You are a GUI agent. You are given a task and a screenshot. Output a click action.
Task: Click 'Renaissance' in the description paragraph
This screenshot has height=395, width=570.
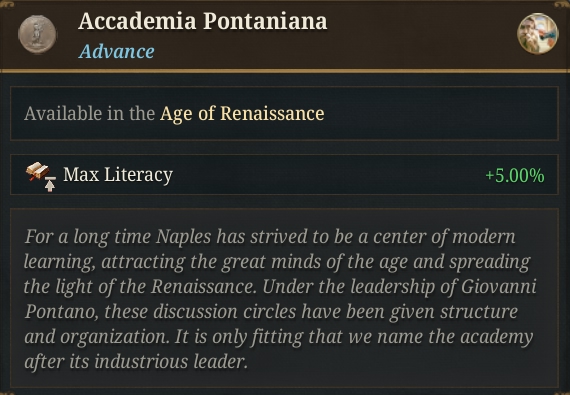(204, 287)
